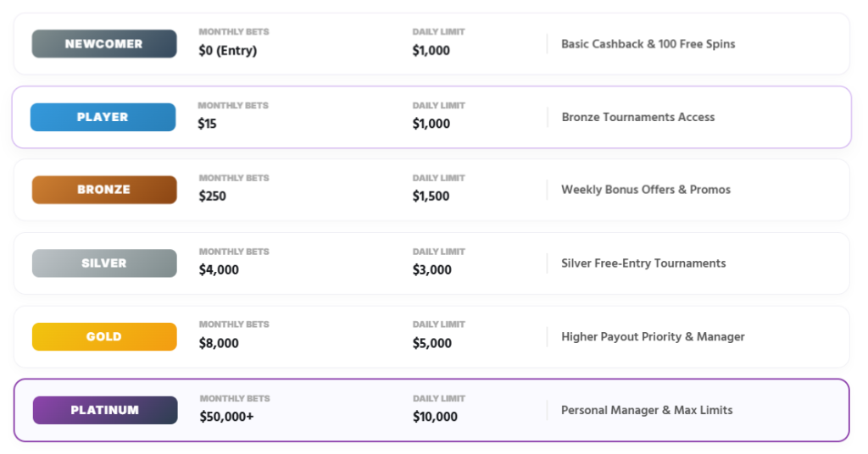This screenshot has height=454, width=868.
Task: Click Higher Payout Priority & Manager text
Action: click(653, 337)
